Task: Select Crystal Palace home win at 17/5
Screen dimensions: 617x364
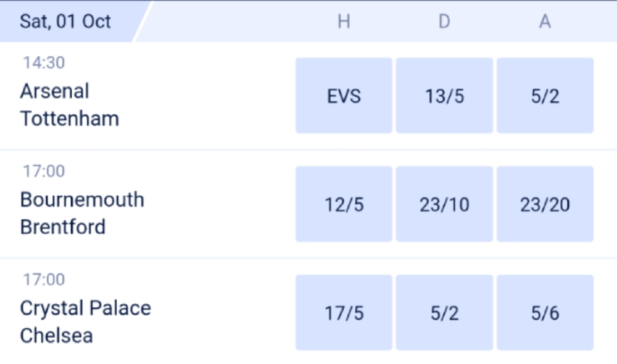Action: [344, 313]
